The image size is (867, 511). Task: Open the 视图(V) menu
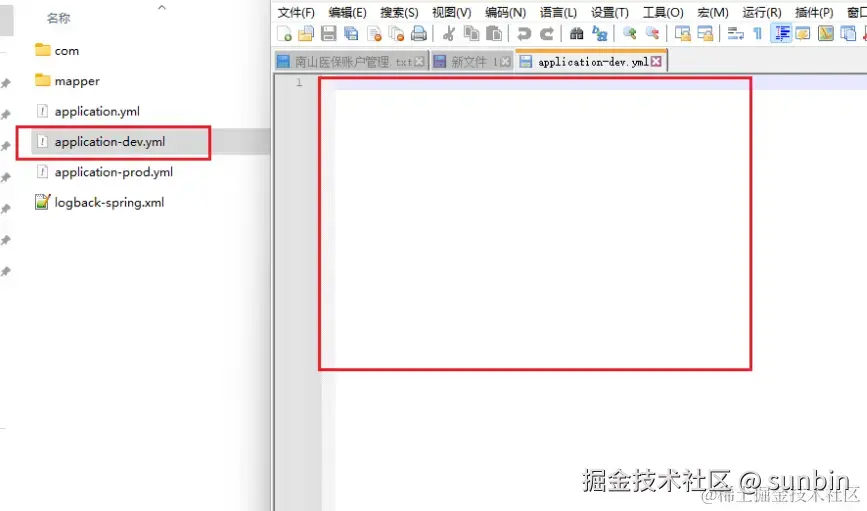[451, 12]
